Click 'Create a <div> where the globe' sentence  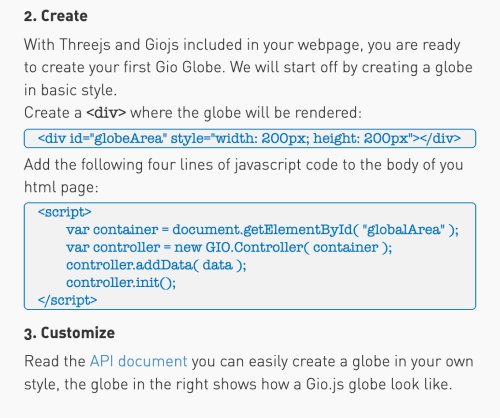point(193,113)
